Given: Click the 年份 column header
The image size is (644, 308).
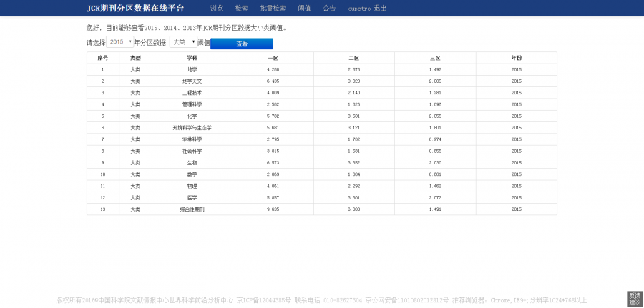Looking at the screenshot, I should click(x=517, y=58).
